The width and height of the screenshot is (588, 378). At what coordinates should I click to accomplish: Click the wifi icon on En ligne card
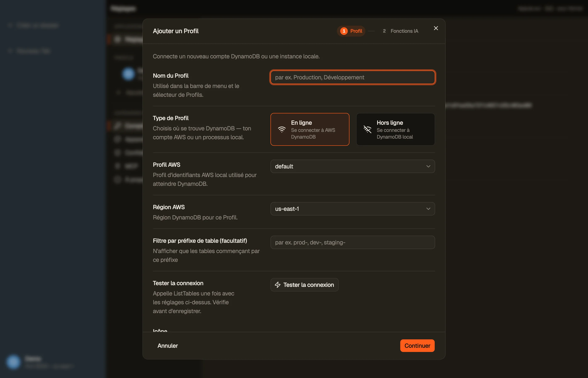tap(282, 129)
